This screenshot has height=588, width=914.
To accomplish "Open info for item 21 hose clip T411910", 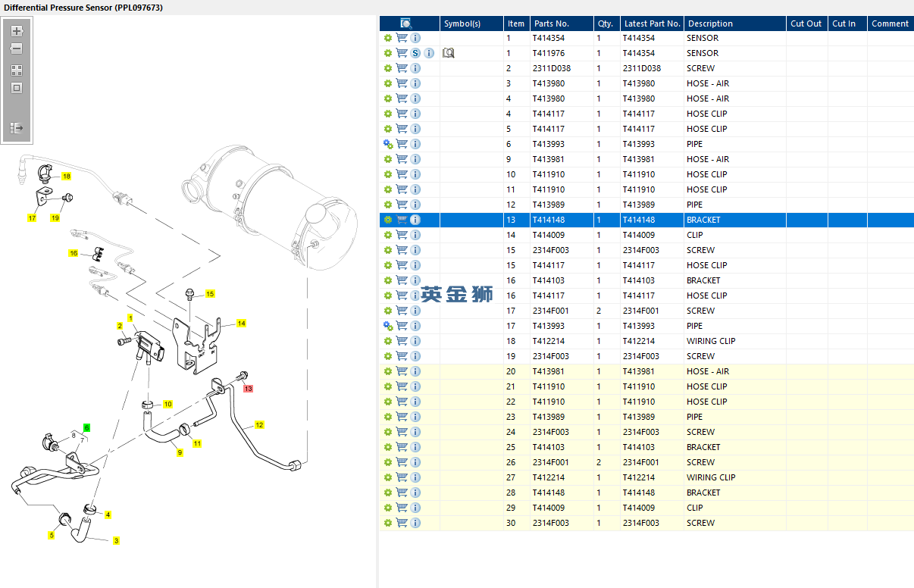I will coord(415,386).
